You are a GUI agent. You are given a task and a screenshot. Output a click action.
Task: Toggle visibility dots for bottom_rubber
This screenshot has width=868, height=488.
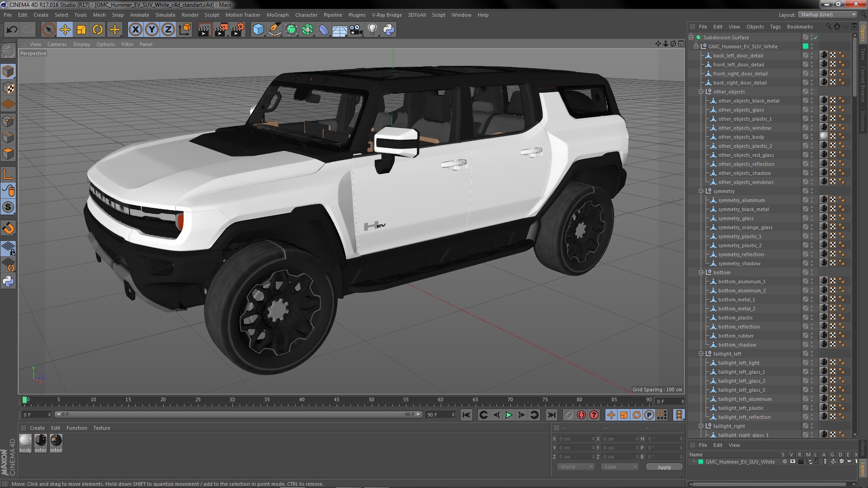click(x=811, y=336)
